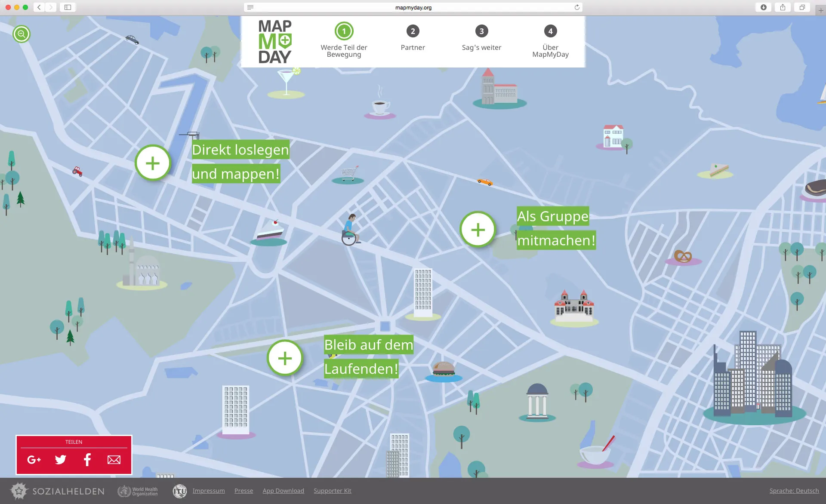The height and width of the screenshot is (504, 826).
Task: Open the Safari downloads icon
Action: (x=764, y=7)
